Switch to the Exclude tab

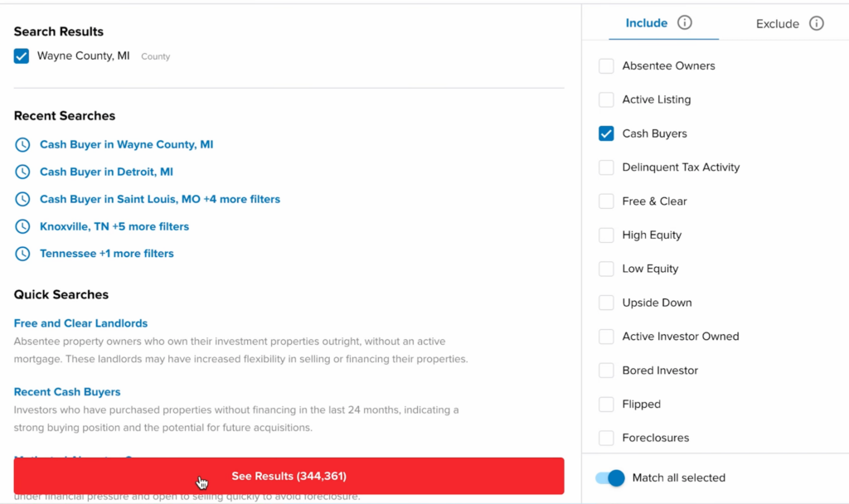click(778, 23)
